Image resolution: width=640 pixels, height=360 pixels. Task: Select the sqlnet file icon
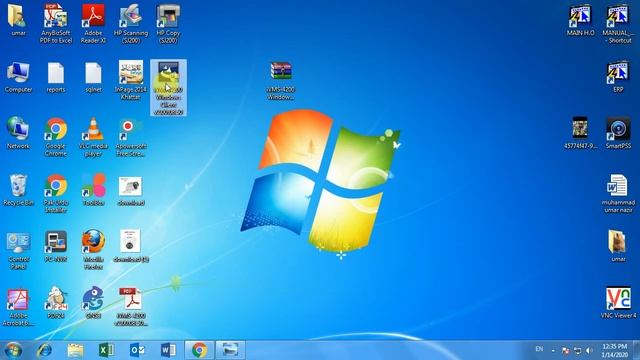click(93, 77)
